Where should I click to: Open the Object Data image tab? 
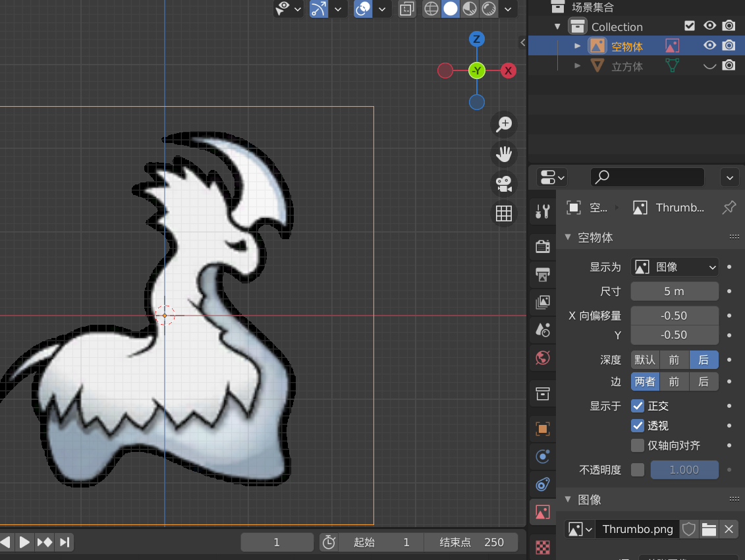(542, 512)
